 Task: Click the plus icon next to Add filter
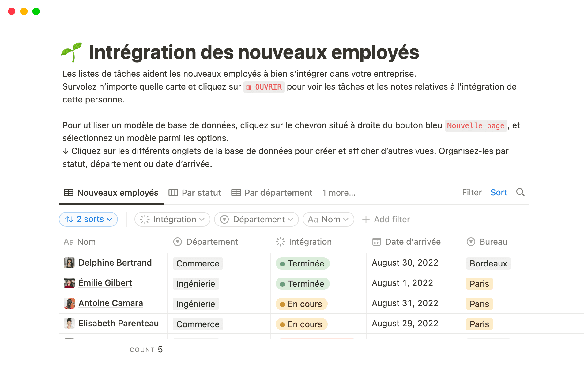pyautogui.click(x=366, y=219)
